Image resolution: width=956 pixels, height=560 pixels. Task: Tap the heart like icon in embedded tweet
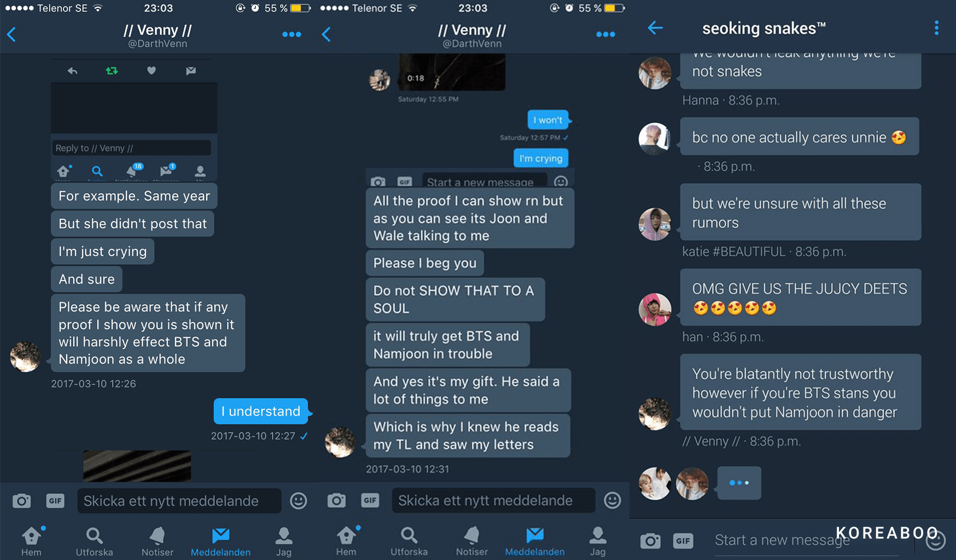tap(151, 71)
